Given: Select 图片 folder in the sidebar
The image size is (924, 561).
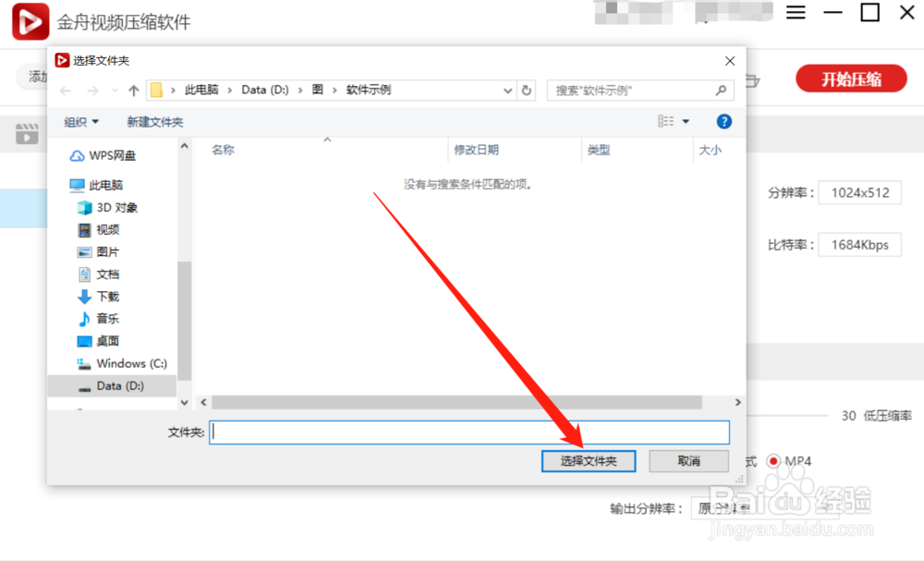Looking at the screenshot, I should 99,252.
